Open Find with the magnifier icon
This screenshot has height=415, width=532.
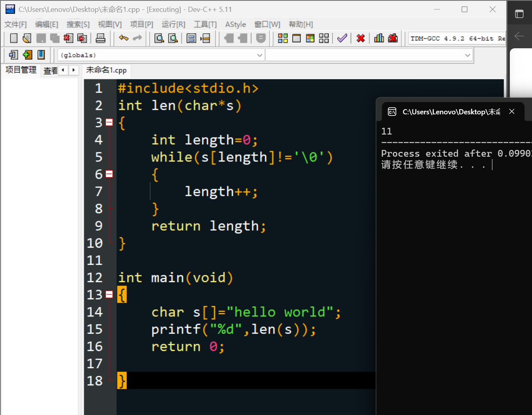coord(159,38)
